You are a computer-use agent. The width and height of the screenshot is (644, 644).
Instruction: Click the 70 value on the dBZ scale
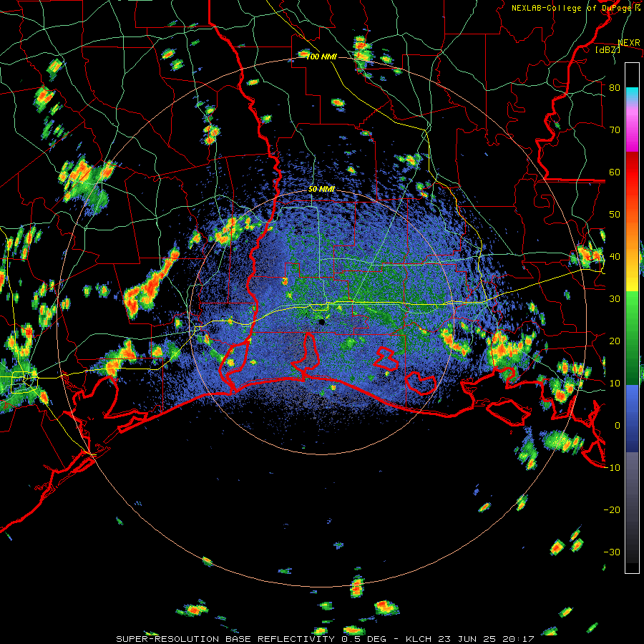(x=615, y=130)
